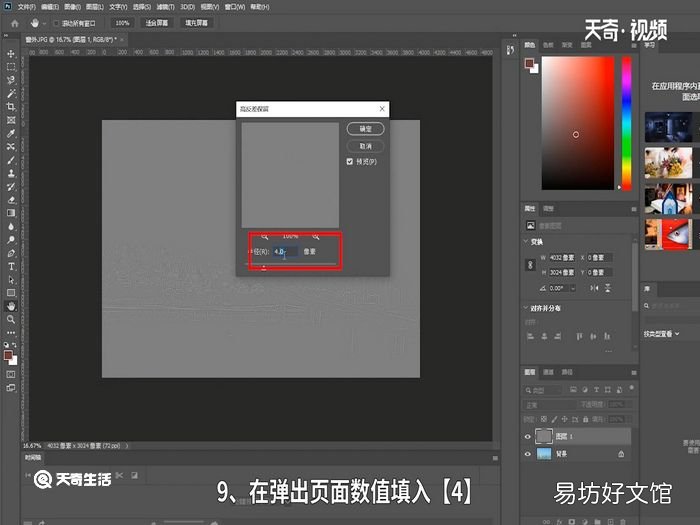Click the Home icon in options bar
The image size is (700, 525).
[x=15, y=23]
